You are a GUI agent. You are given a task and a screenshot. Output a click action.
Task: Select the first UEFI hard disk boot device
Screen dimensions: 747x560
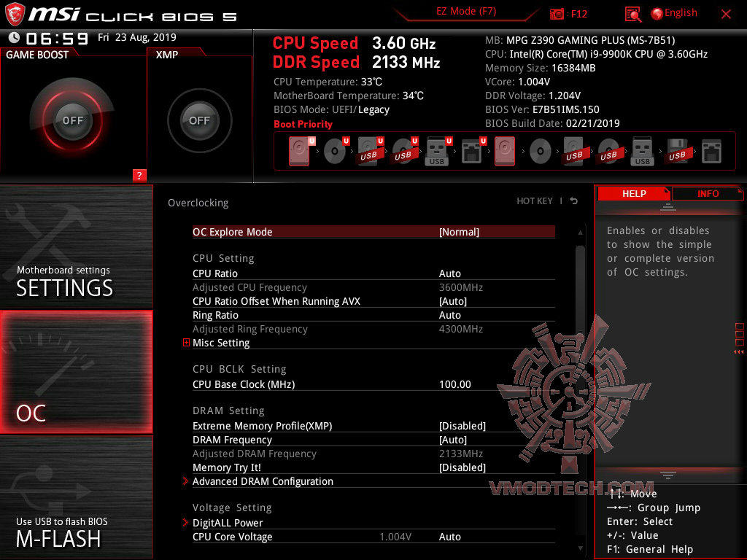tap(301, 151)
